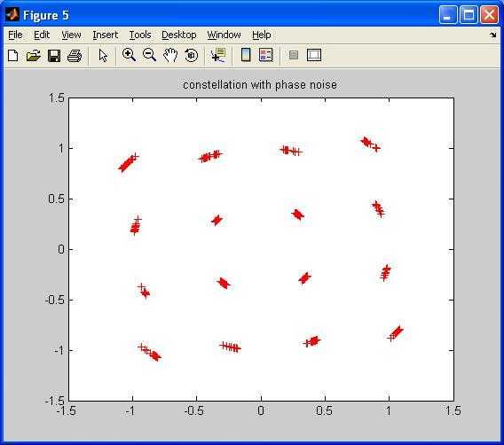
Task: Open the Window menu
Action: pyautogui.click(x=224, y=35)
